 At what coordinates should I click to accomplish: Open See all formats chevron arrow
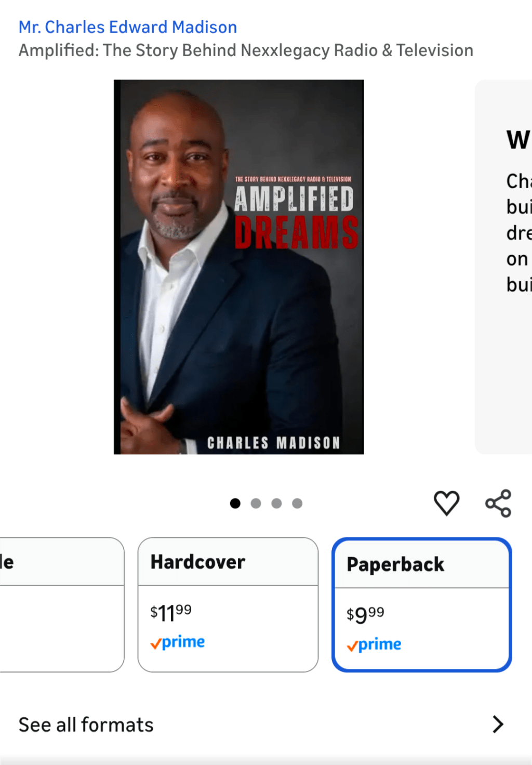tap(498, 724)
